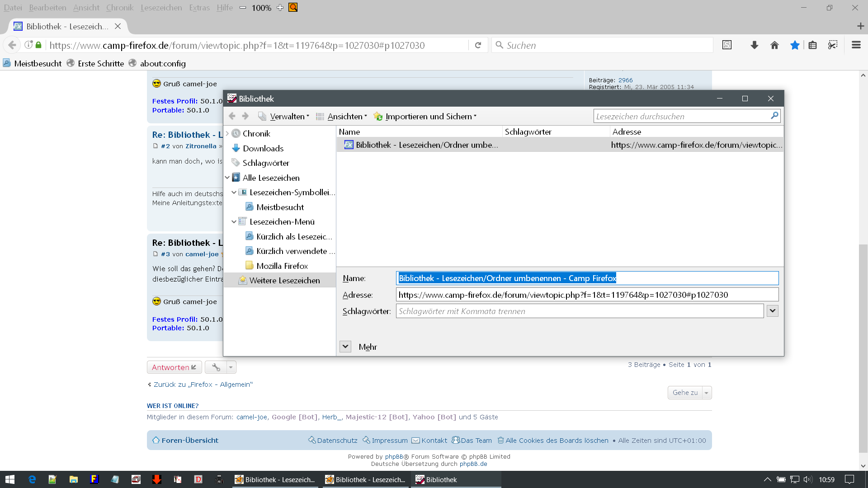The height and width of the screenshot is (488, 868).
Task: Expand the Chronik tree node
Action: pyautogui.click(x=227, y=133)
